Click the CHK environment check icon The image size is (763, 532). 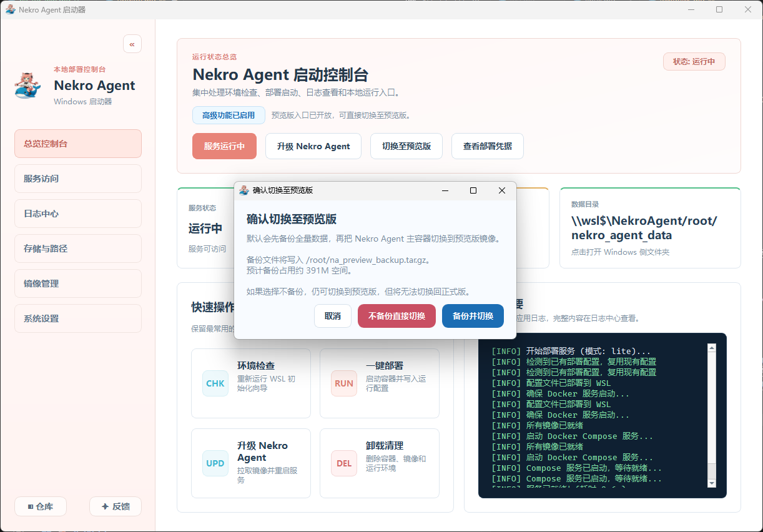[x=215, y=383]
